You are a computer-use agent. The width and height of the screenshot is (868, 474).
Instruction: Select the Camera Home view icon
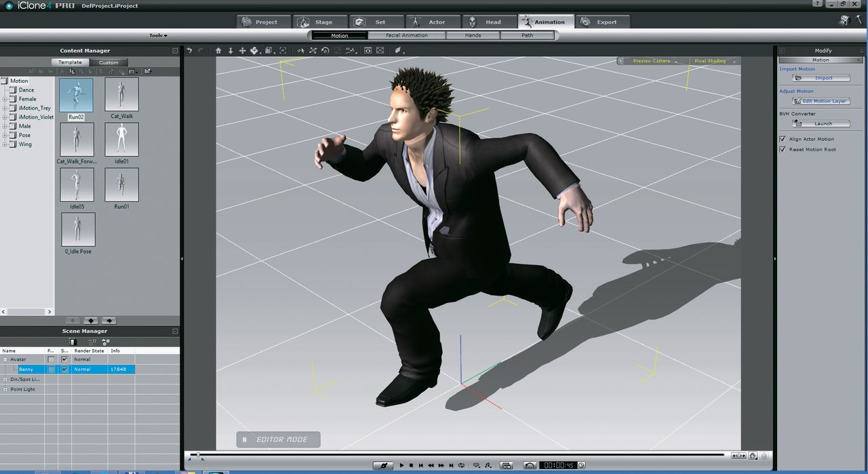pos(218,50)
